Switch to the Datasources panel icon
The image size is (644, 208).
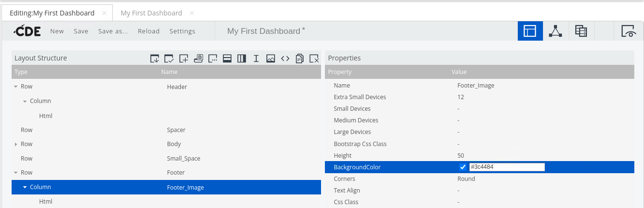pos(581,31)
